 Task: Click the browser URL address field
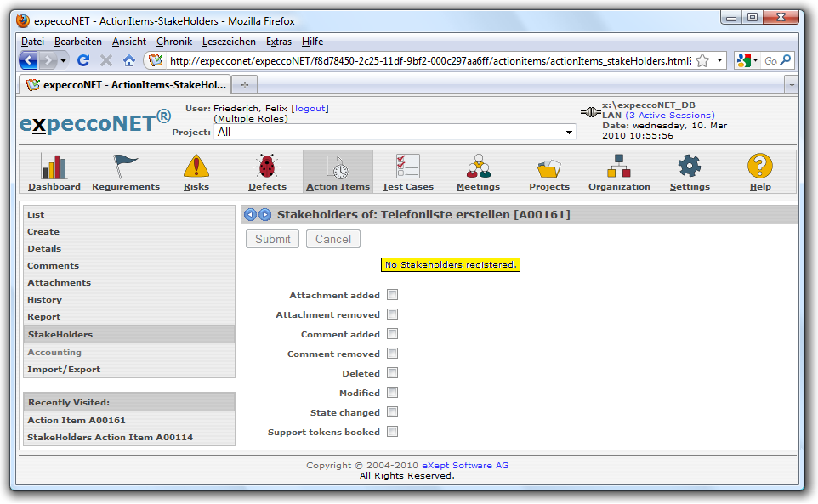coord(425,61)
